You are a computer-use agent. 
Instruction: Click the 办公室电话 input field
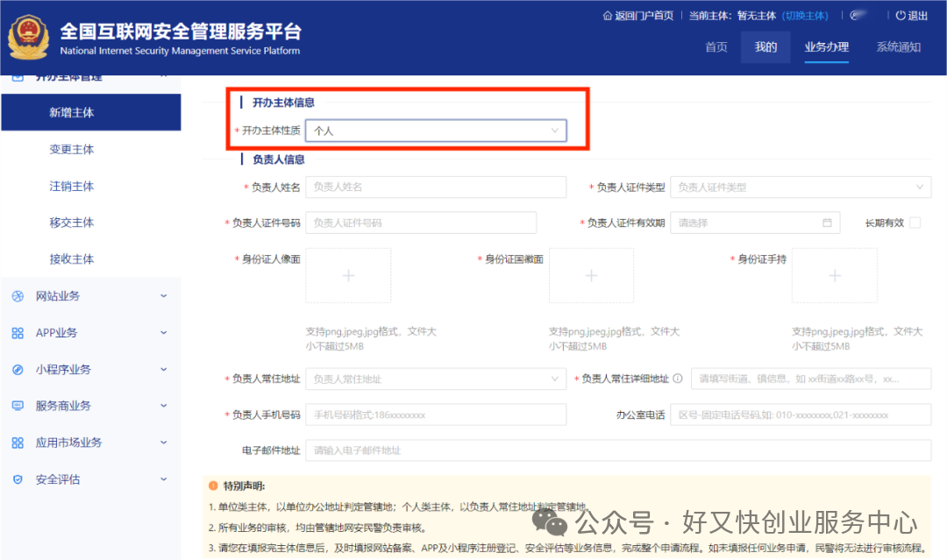tap(801, 415)
